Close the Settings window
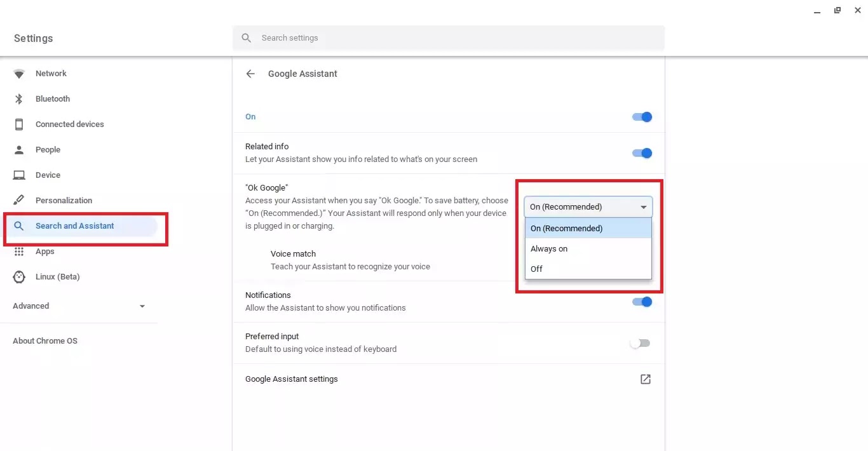Screen dimensions: 868x451 coord(858,10)
